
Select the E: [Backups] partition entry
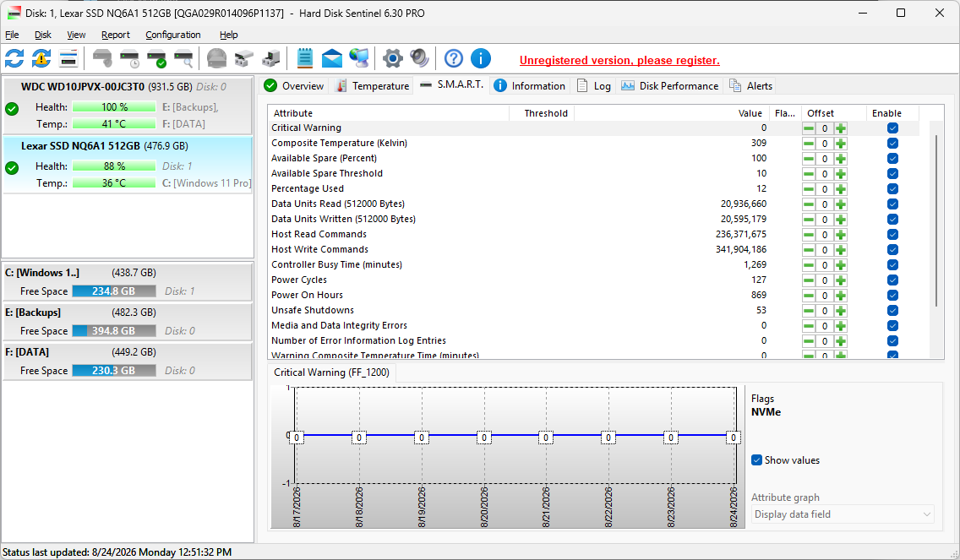tap(128, 322)
